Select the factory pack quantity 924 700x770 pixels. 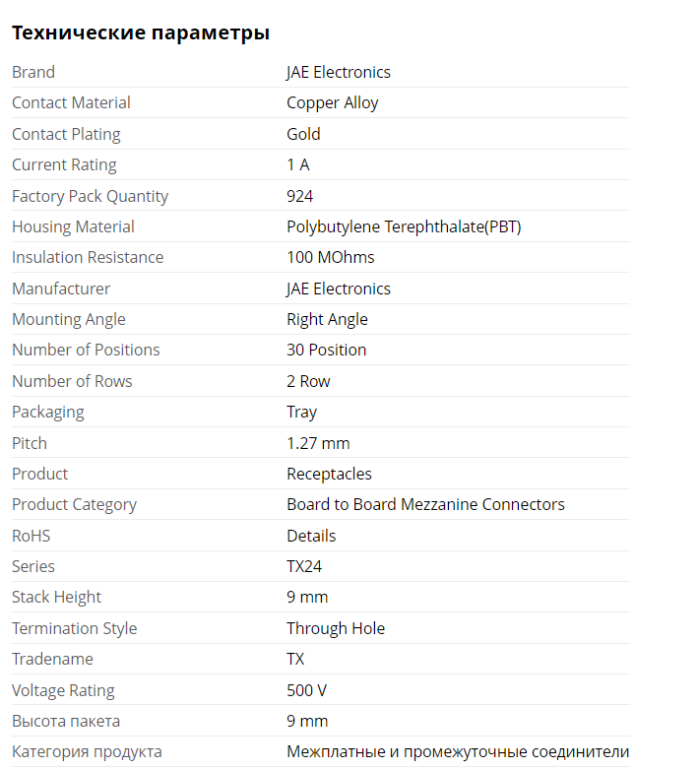pos(299,196)
